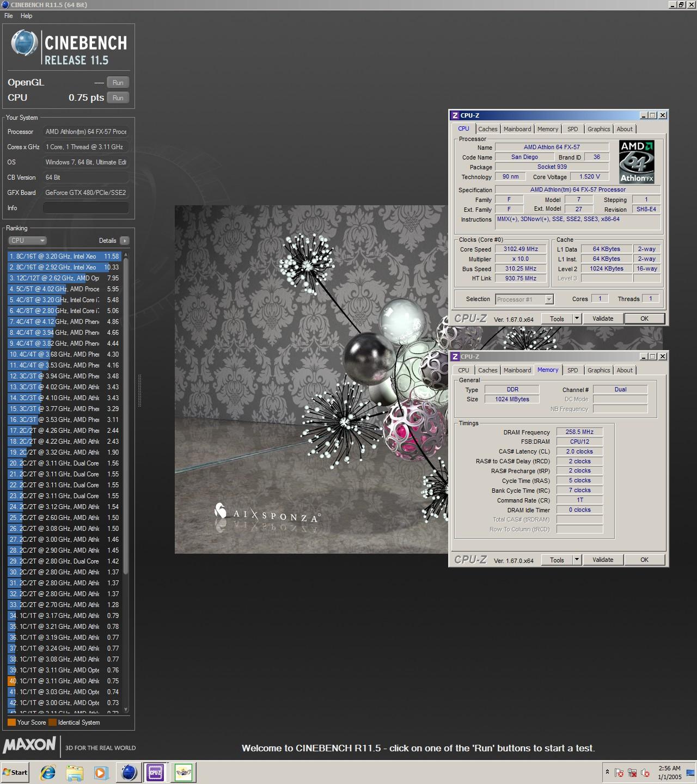The width and height of the screenshot is (697, 784).
Task: Click the Cinebench logo sphere icon
Action: [24, 42]
